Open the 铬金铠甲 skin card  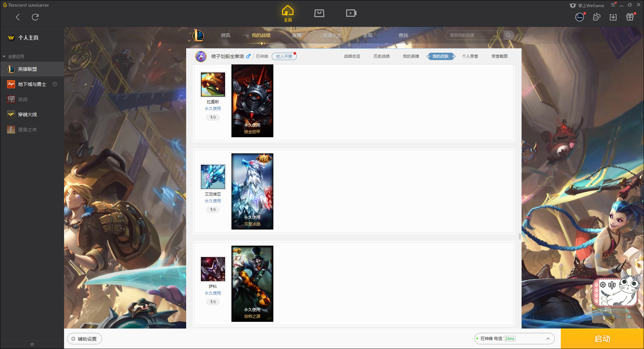click(x=252, y=101)
